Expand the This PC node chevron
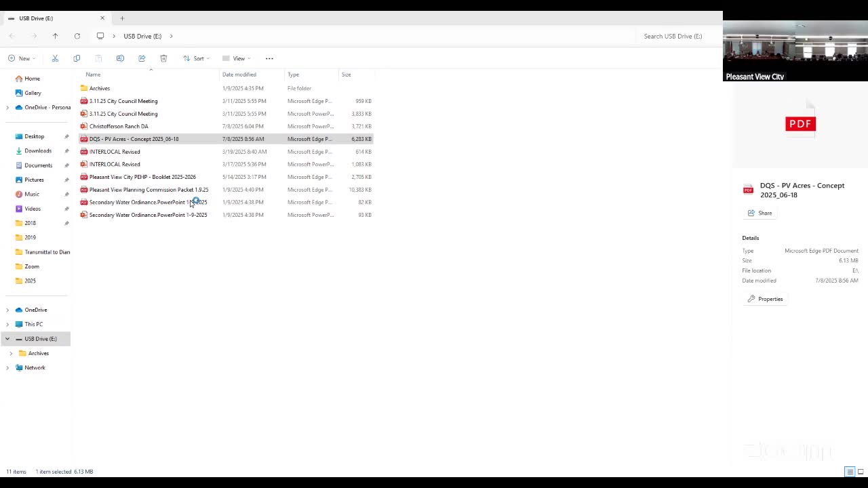 tap(7, 324)
